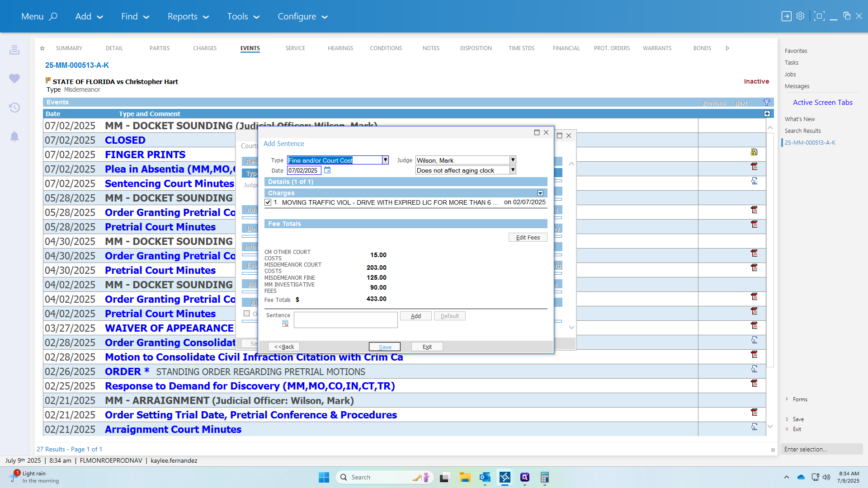Click the case flag icon beside case title

[48, 80]
